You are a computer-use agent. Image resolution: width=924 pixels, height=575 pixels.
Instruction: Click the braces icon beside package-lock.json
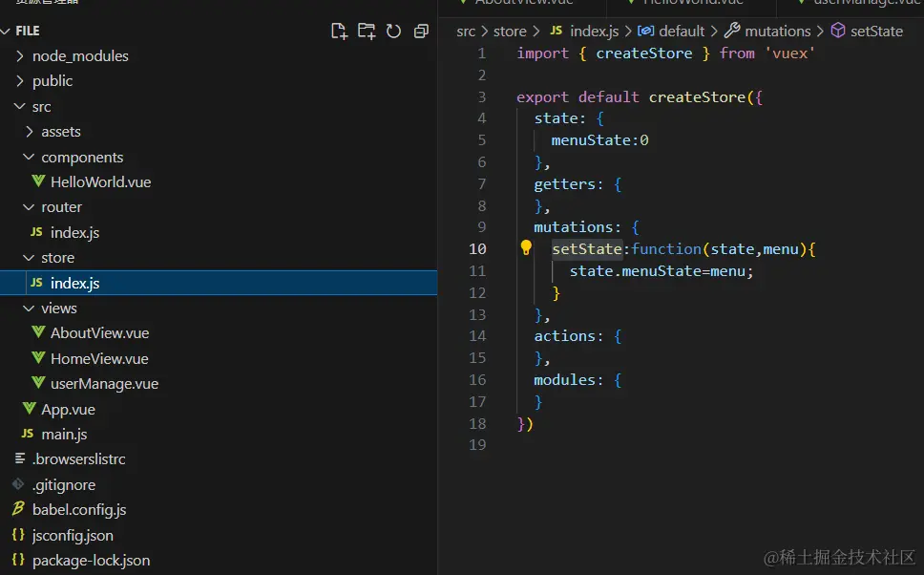click(x=18, y=559)
